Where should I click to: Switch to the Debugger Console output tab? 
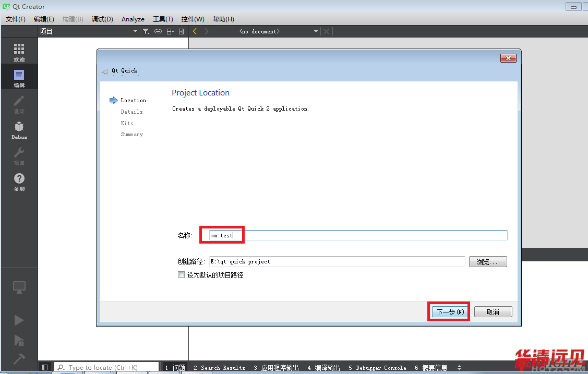(x=377, y=368)
